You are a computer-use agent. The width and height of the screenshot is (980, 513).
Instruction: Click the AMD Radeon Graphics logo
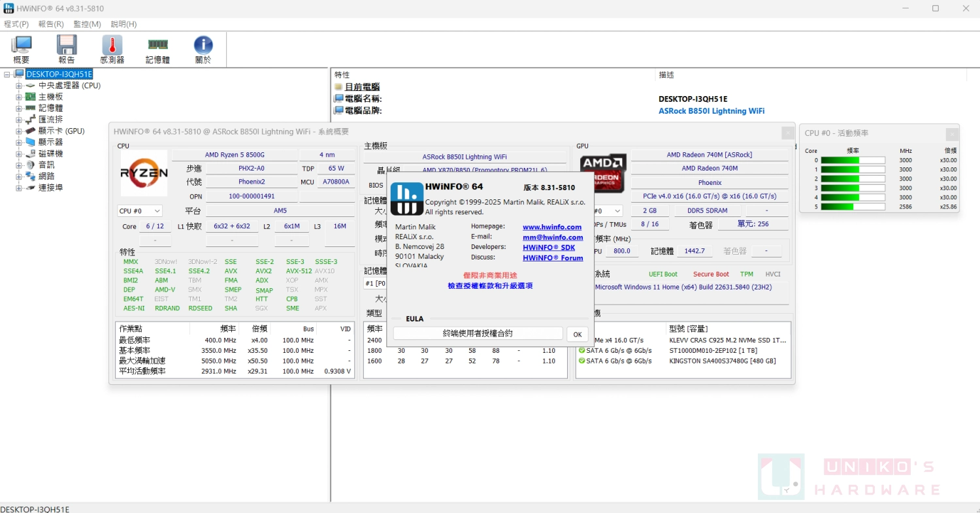[x=603, y=173]
